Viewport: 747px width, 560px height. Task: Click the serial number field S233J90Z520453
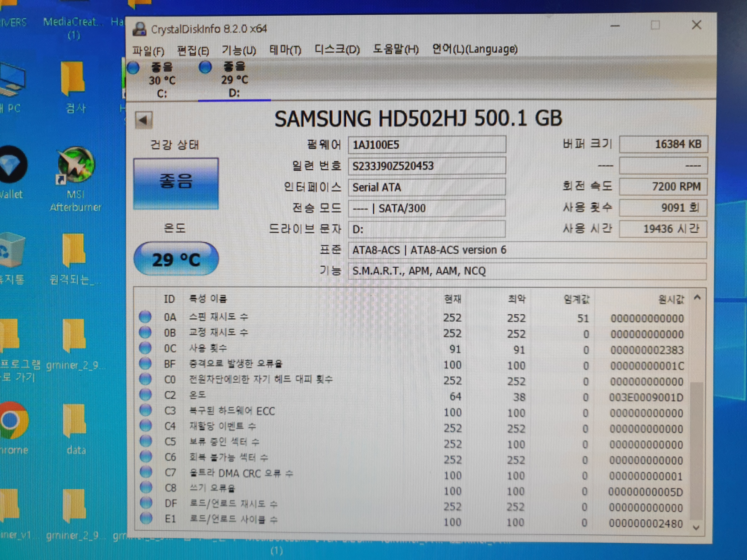[x=427, y=166]
